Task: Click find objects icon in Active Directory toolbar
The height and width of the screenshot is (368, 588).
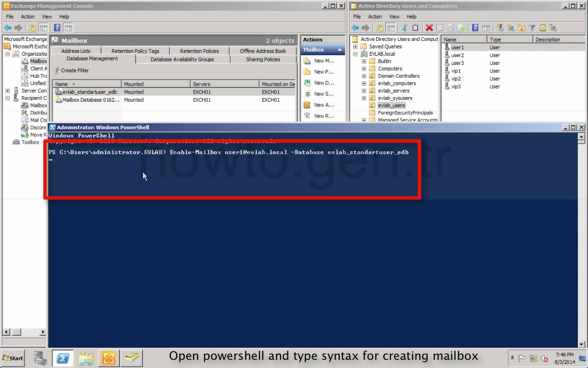Action: pyautogui.click(x=542, y=28)
